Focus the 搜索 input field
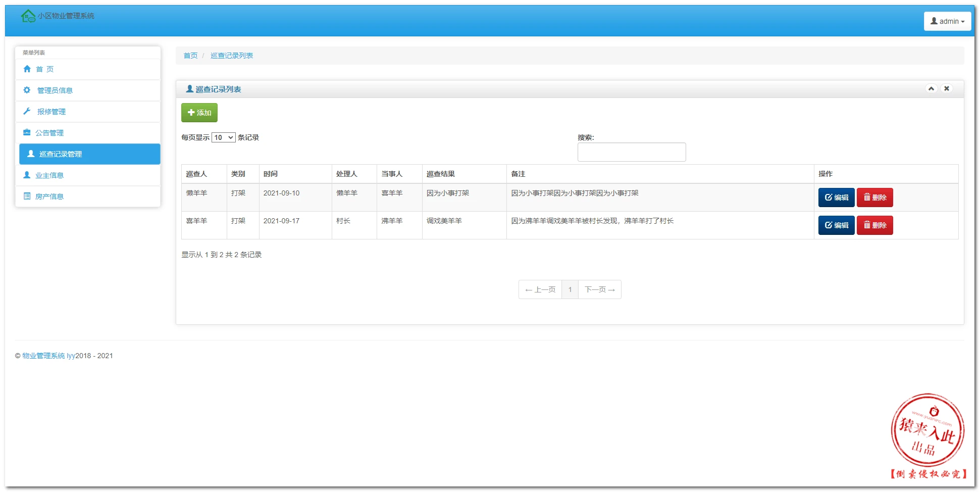Image resolution: width=980 pixels, height=492 pixels. click(x=632, y=152)
